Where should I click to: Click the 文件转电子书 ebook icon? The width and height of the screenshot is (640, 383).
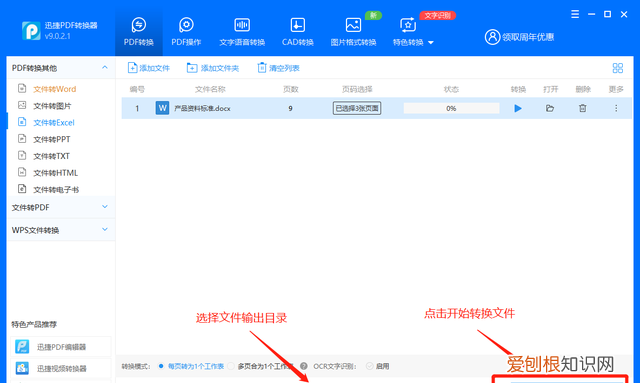coord(22,189)
